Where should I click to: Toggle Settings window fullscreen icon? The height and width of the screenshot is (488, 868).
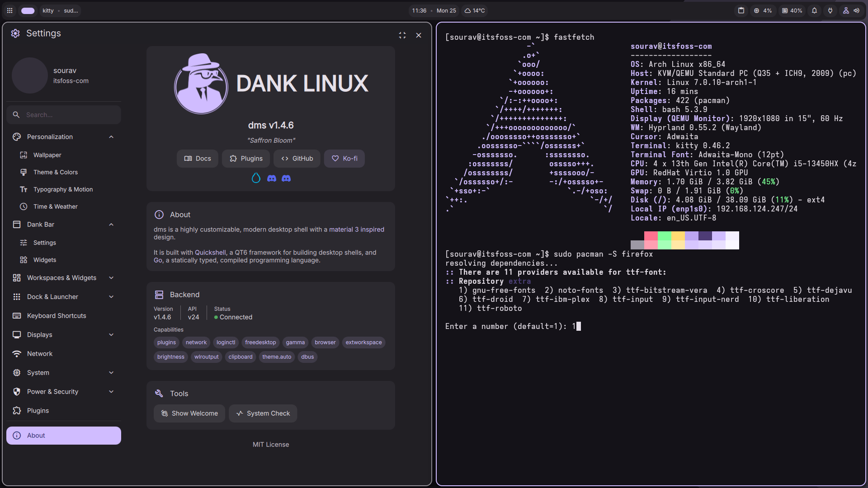click(402, 35)
